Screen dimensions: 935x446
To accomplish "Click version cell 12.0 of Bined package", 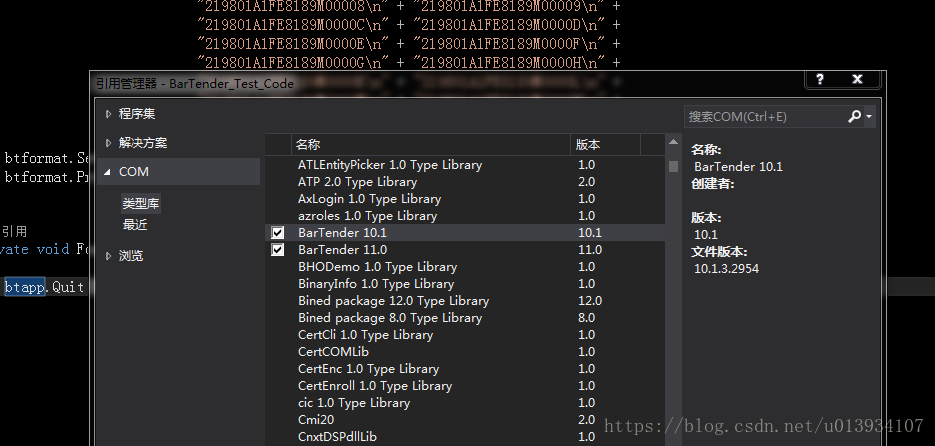I will 590,301.
